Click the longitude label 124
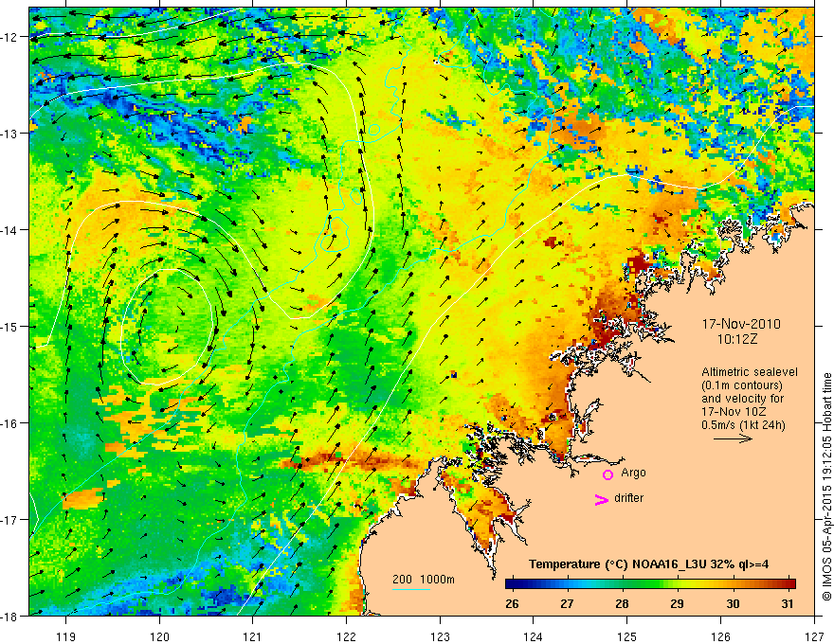Image resolution: width=834 pixels, height=644 pixels. [533, 636]
